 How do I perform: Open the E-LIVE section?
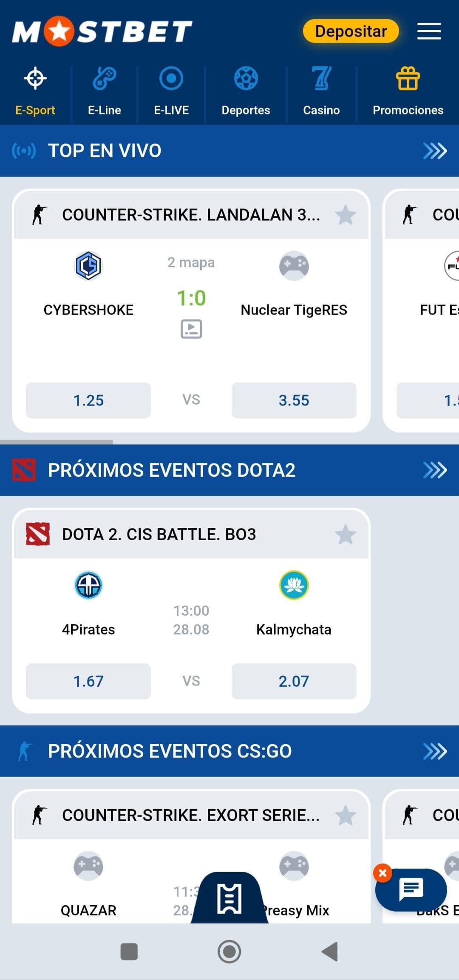pyautogui.click(x=171, y=78)
